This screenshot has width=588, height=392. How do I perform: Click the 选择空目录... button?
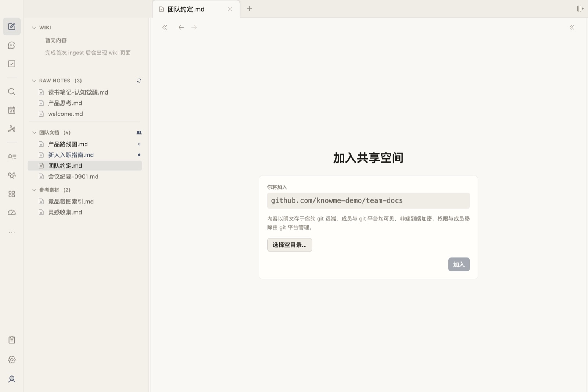point(290,245)
